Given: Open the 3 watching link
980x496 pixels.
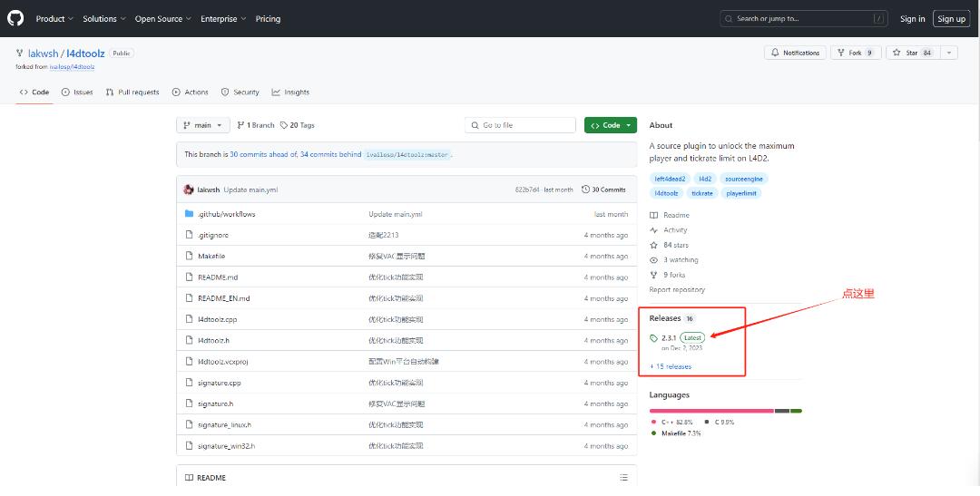Looking at the screenshot, I should coord(673,260).
